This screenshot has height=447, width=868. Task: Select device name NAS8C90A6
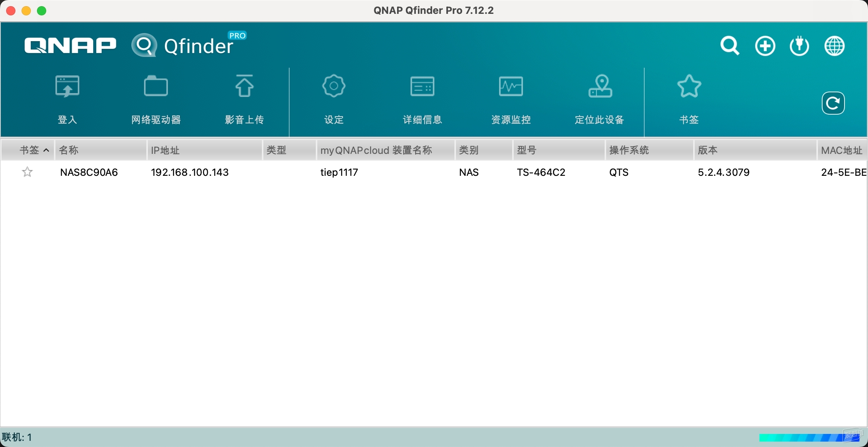pos(89,172)
